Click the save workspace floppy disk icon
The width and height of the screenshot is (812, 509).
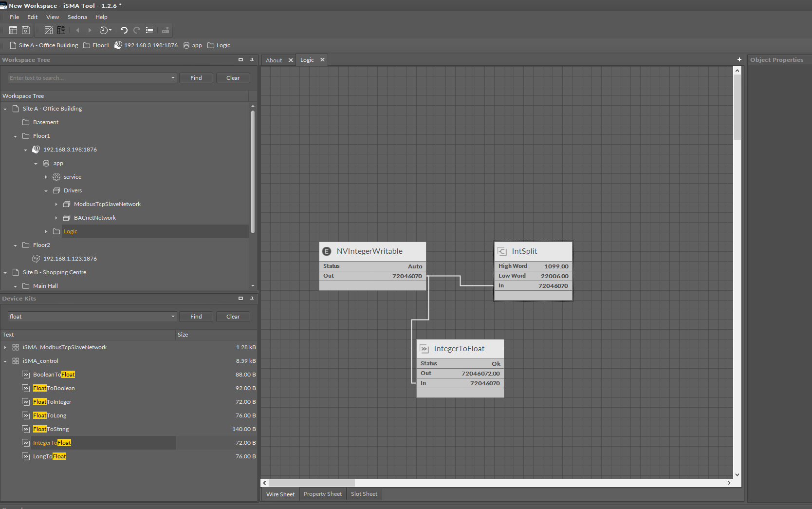tap(26, 30)
